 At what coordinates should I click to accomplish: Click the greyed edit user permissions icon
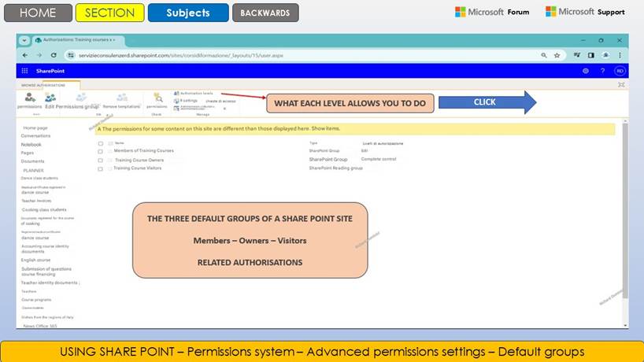click(x=81, y=97)
